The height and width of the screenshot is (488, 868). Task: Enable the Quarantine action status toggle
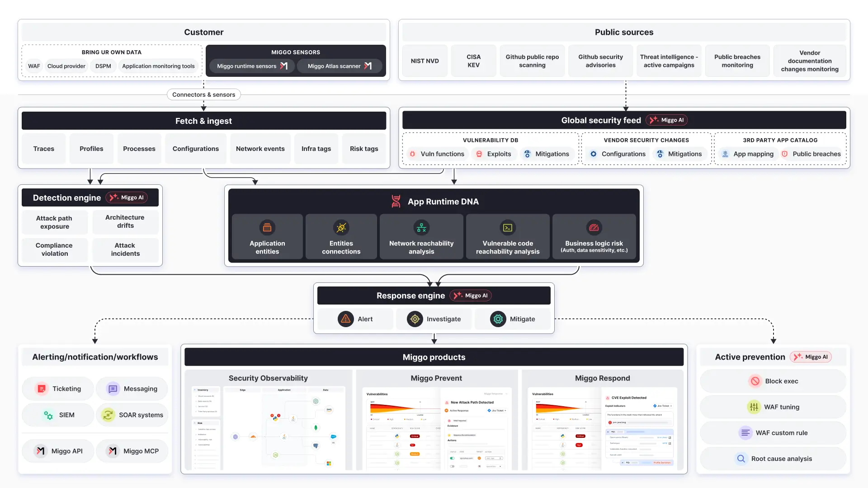[x=452, y=466]
